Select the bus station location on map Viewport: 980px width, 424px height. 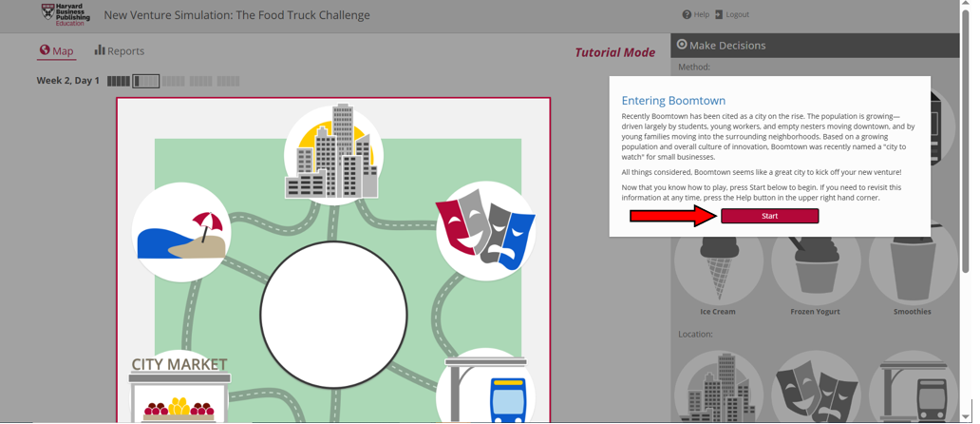[486, 390]
